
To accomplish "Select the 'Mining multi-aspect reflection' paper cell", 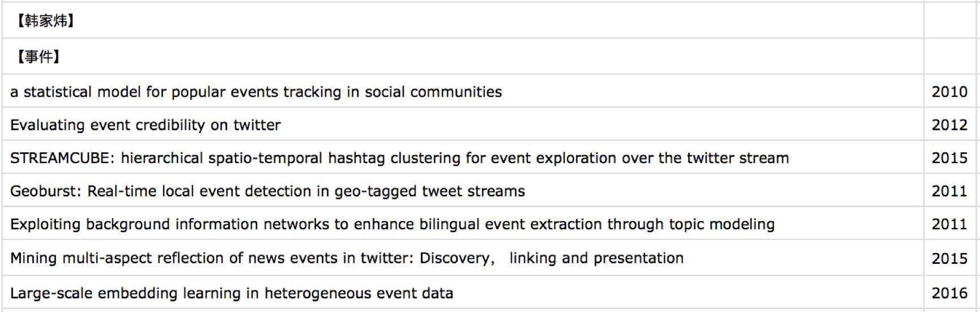I will pos(347,258).
